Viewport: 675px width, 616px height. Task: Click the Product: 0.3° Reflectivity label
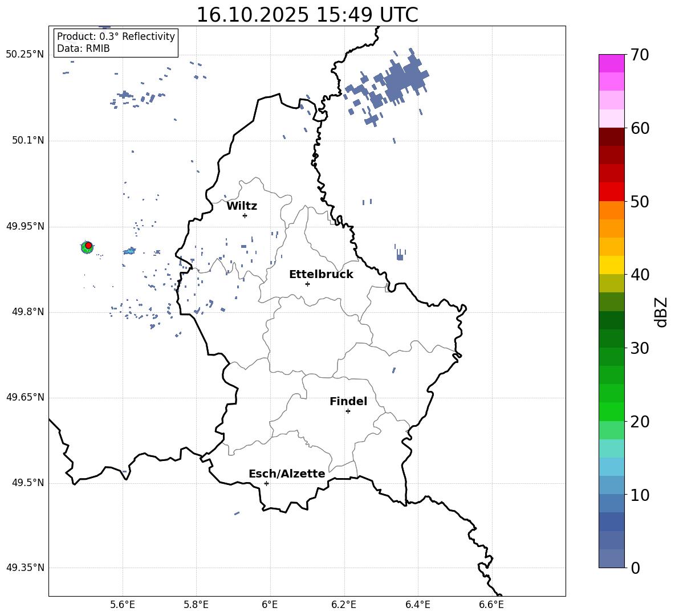point(116,36)
